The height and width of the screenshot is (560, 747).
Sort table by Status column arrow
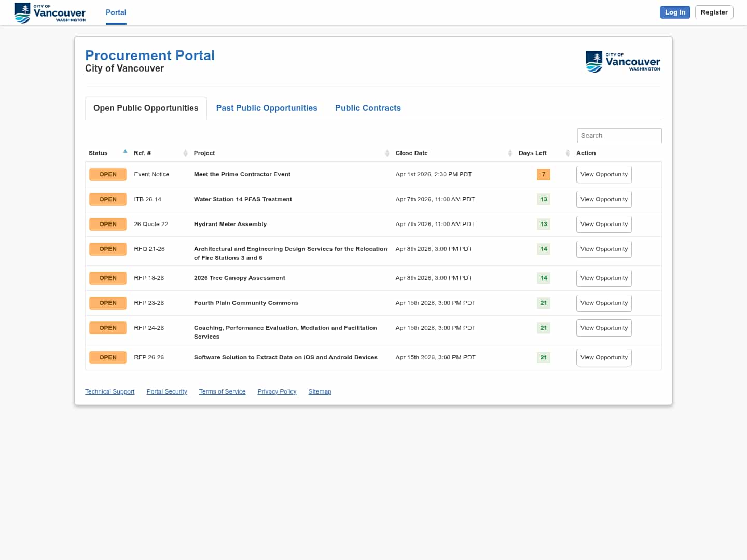click(125, 152)
